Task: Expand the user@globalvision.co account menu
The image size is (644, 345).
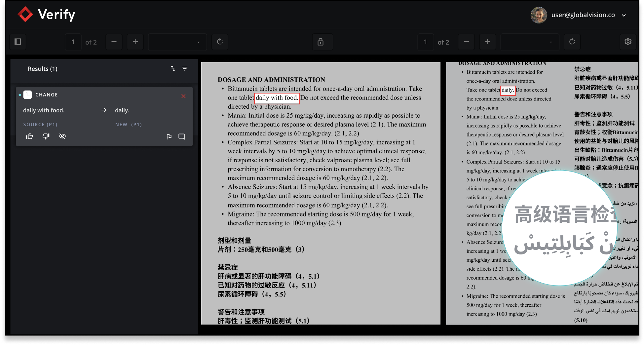Action: pos(624,15)
